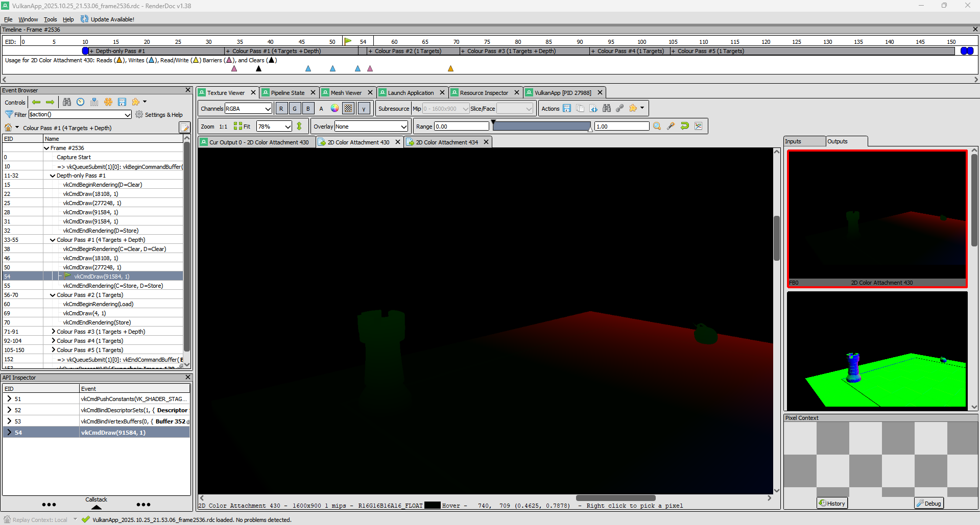Select the green floor output thumbnail
This screenshot has width=980, height=525.
877,350
